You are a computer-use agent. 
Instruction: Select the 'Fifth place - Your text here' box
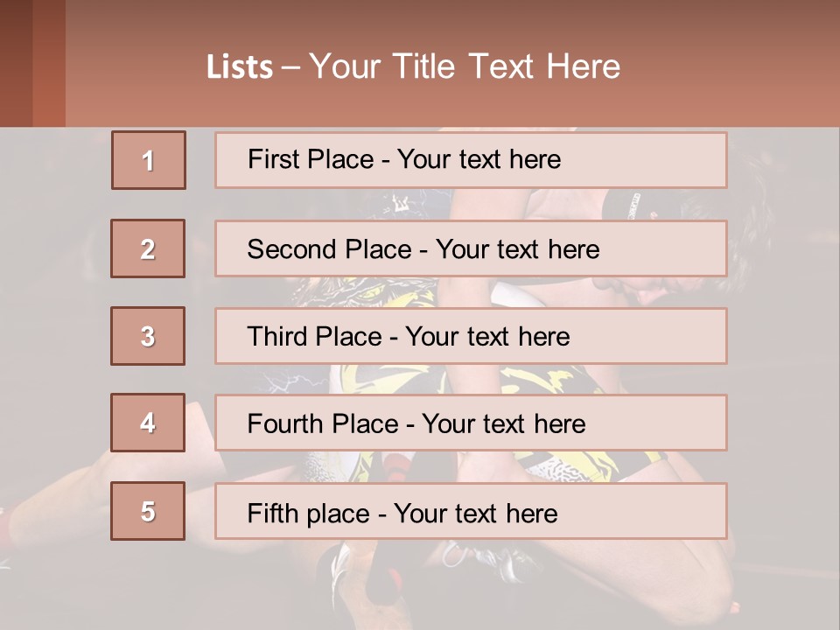[471, 511]
